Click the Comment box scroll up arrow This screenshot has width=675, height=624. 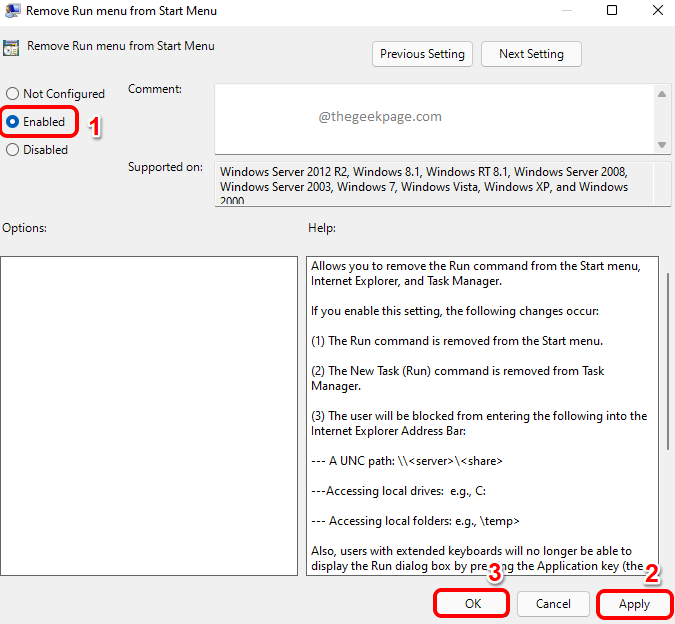[663, 93]
